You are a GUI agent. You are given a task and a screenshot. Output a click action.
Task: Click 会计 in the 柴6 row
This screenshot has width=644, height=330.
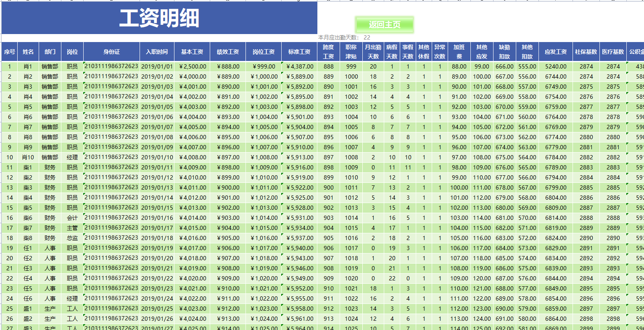click(x=72, y=218)
